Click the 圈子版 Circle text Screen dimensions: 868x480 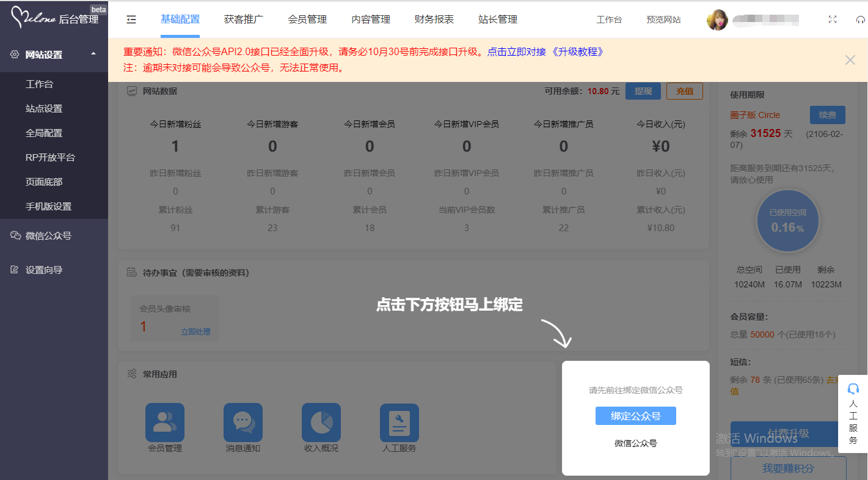pos(755,115)
